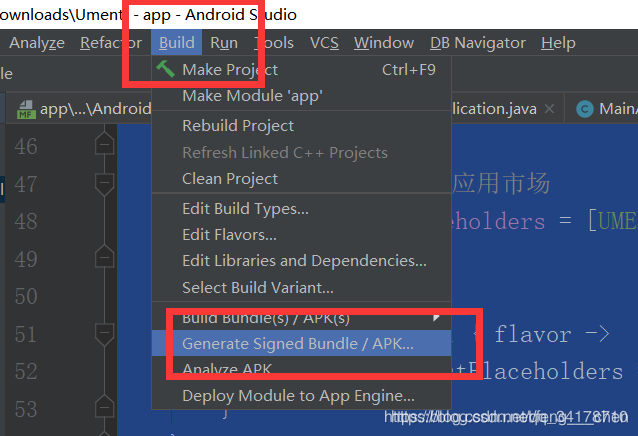The height and width of the screenshot is (436, 638).
Task: Close the Application.java tab
Action: coord(549,109)
